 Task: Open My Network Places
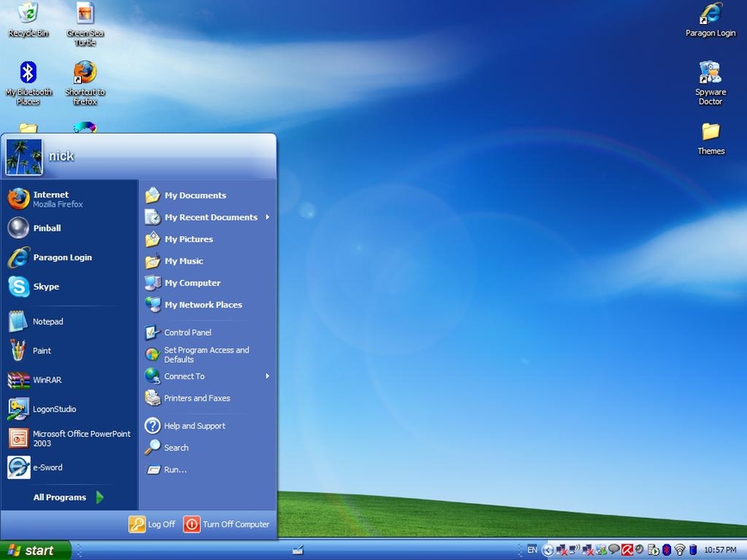(208, 305)
